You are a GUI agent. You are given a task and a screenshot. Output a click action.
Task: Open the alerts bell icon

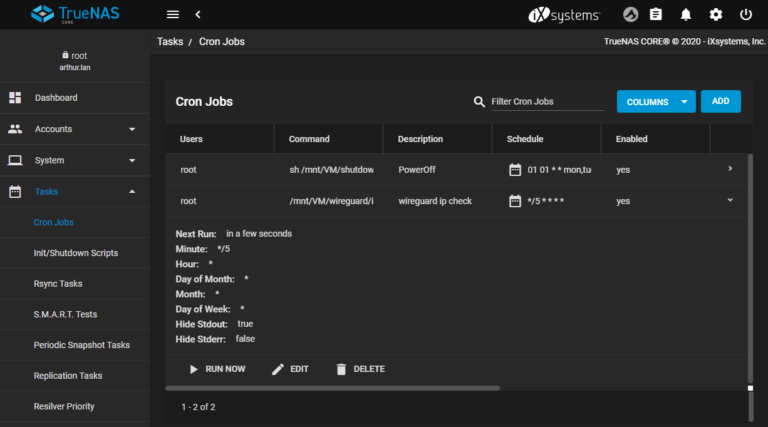(x=686, y=15)
